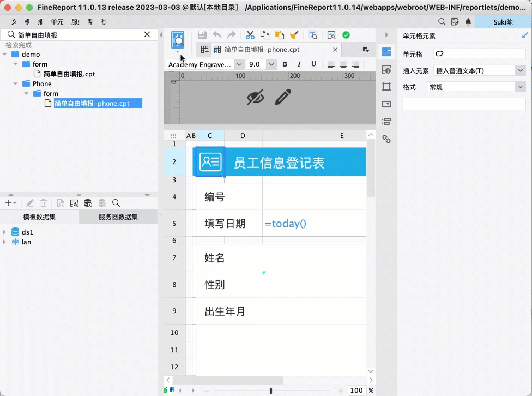Switch to 服务器数据集 tab
This screenshot has height=396, width=532.
[x=118, y=217]
